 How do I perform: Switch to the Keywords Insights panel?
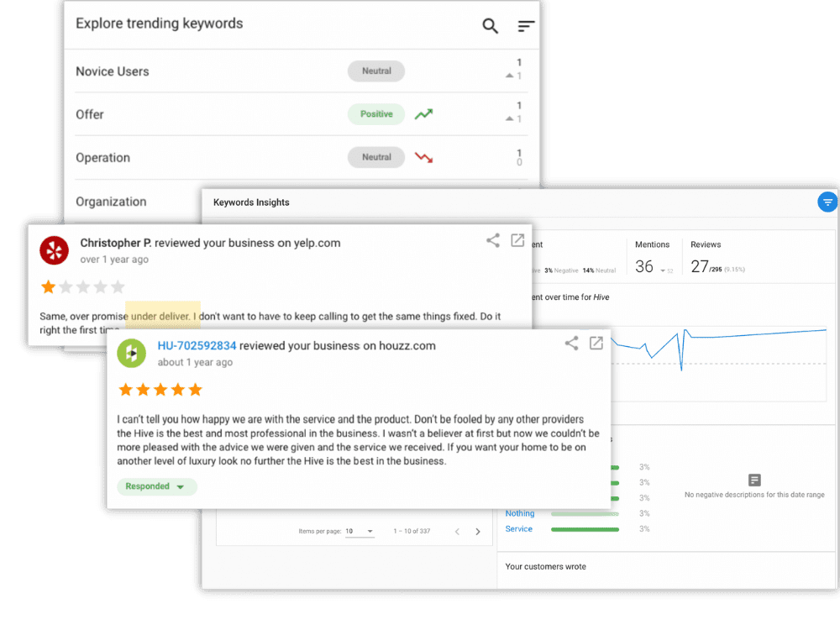[250, 202]
